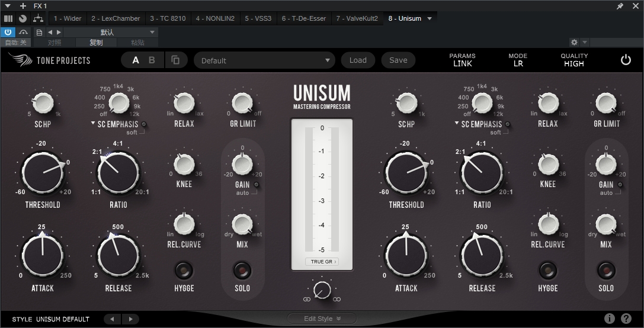Click the Load button

[358, 60]
